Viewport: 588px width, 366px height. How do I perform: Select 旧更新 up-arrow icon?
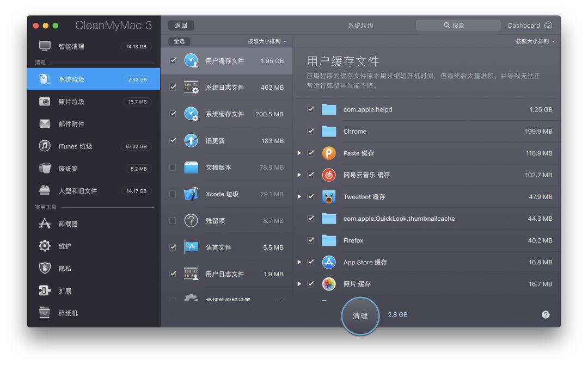pos(191,140)
